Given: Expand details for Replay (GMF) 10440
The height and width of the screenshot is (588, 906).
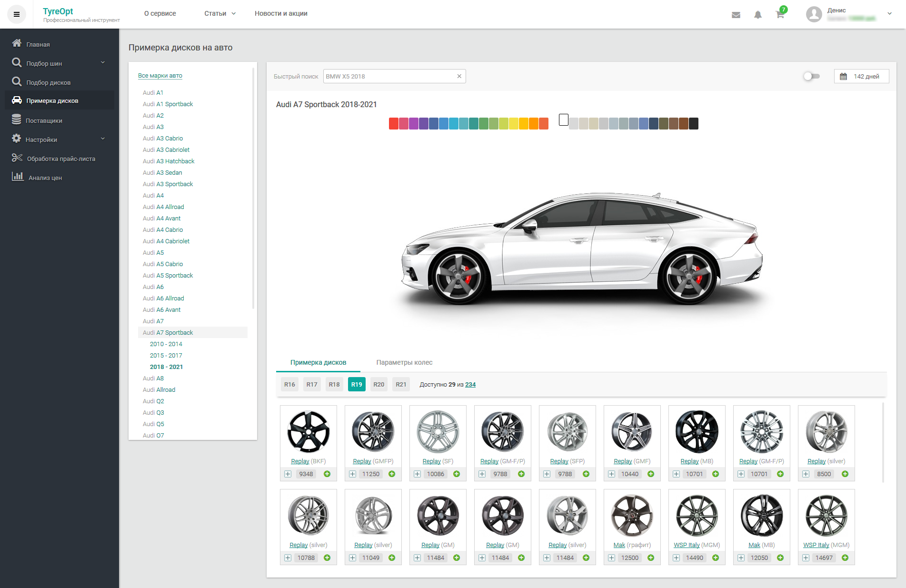Looking at the screenshot, I should tap(612, 474).
